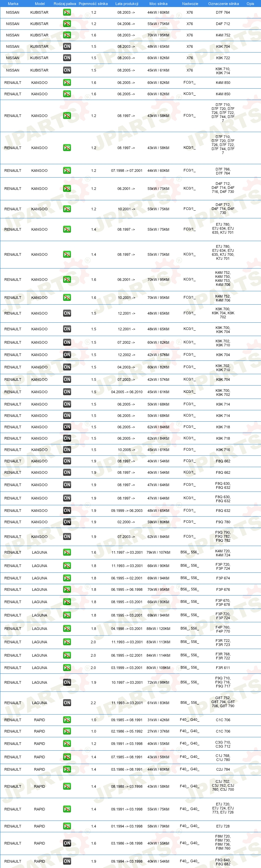Screen dimensions: 261x868
Task: Click the petrol icon in the Kangoo 07.1998 -> 07.2001 row
Action: tap(67, 171)
